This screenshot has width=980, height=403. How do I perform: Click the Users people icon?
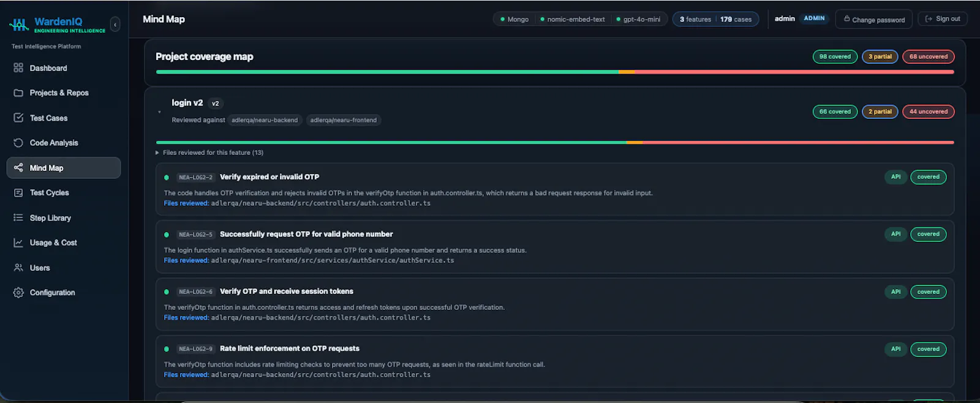click(18, 268)
